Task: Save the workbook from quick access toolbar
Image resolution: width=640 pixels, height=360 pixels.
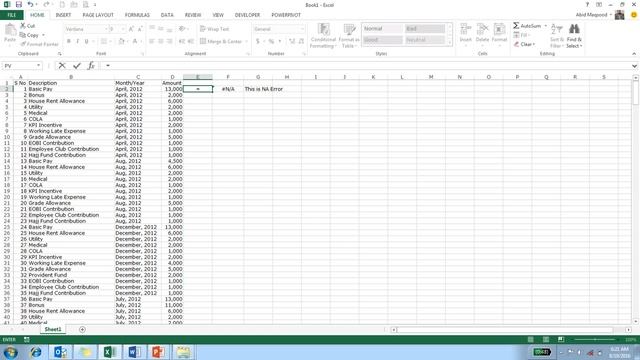Action: tap(18, 4)
